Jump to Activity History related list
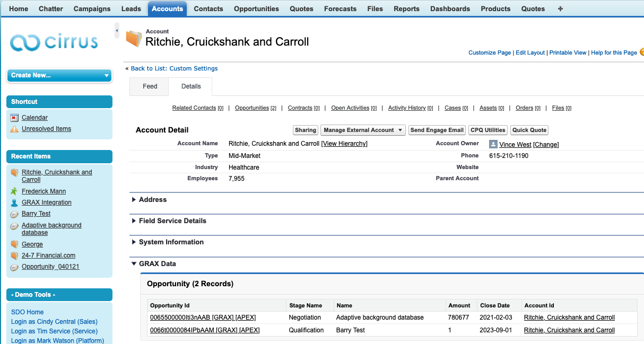Image resolution: width=644 pixels, height=344 pixels. click(x=411, y=108)
